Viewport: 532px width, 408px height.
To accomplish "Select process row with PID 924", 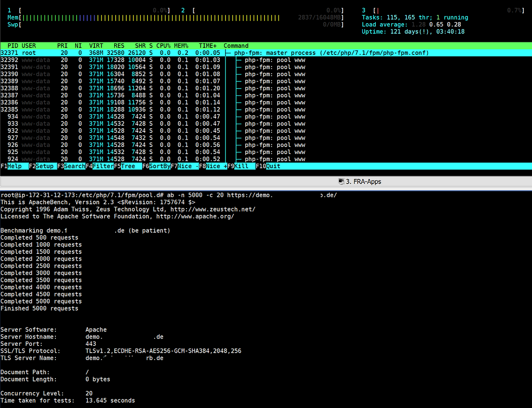I will pyautogui.click(x=266, y=159).
